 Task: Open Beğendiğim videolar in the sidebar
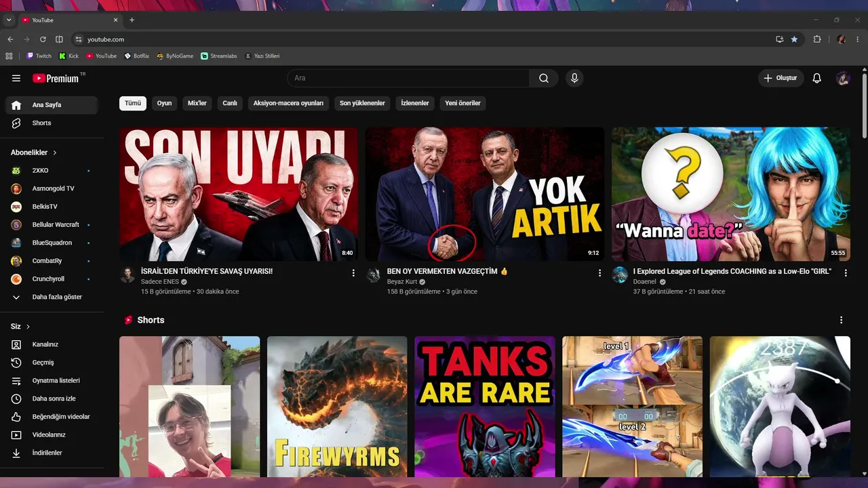coord(52,417)
